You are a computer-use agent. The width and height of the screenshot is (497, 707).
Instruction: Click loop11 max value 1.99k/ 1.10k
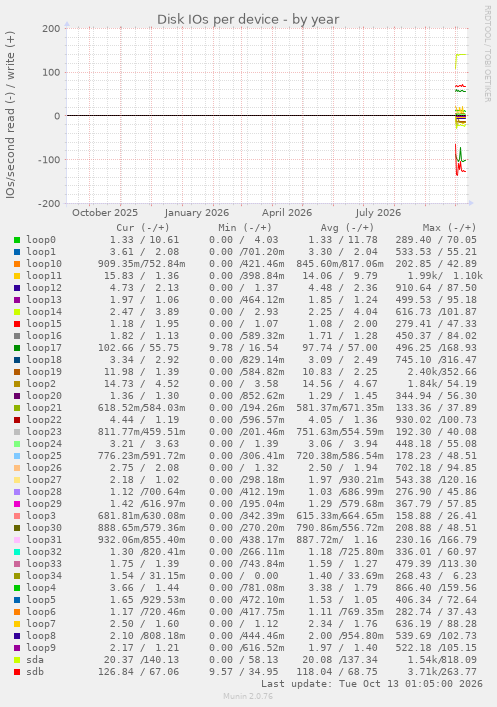(x=445, y=275)
